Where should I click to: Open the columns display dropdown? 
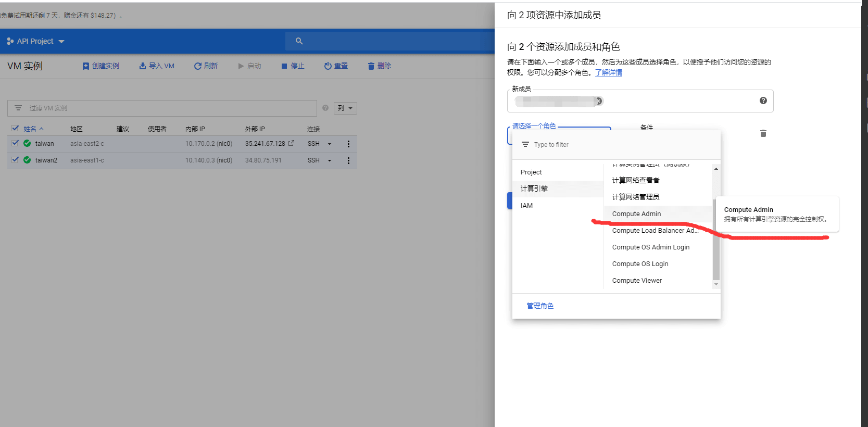(345, 108)
